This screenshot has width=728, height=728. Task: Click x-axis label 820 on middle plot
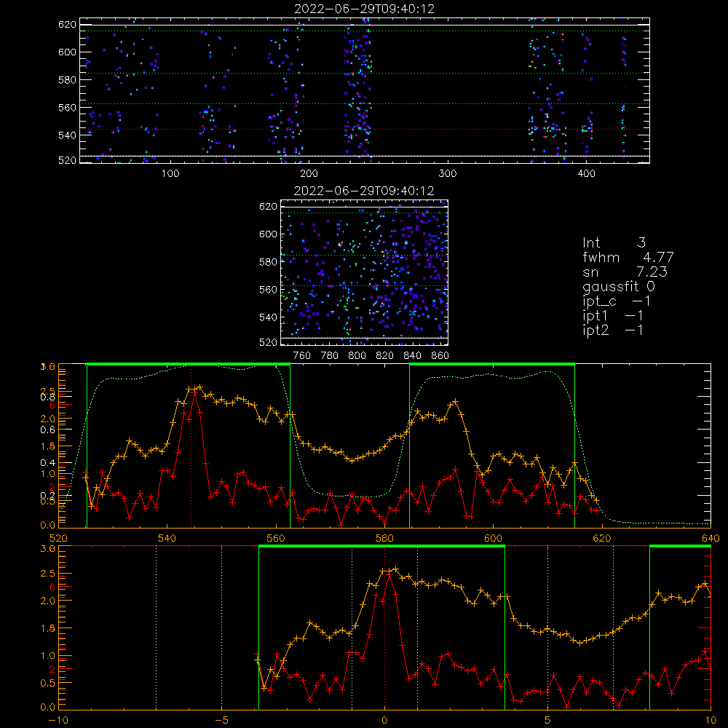click(385, 356)
